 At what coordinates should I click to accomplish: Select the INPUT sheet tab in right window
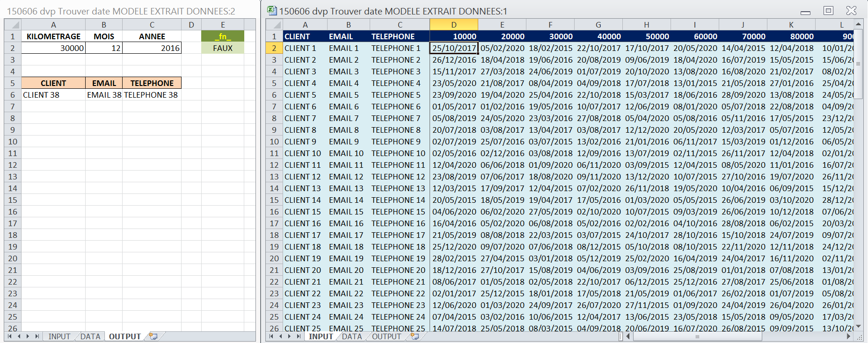tap(321, 336)
